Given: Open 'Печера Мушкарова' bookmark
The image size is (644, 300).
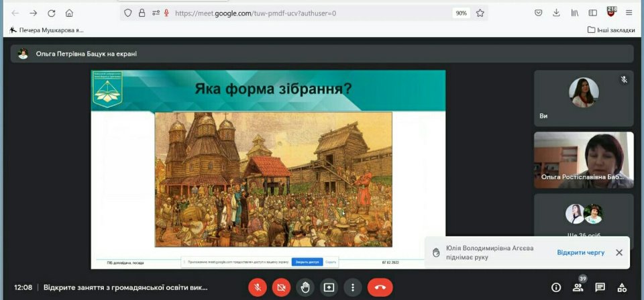Looking at the screenshot, I should (47, 30).
